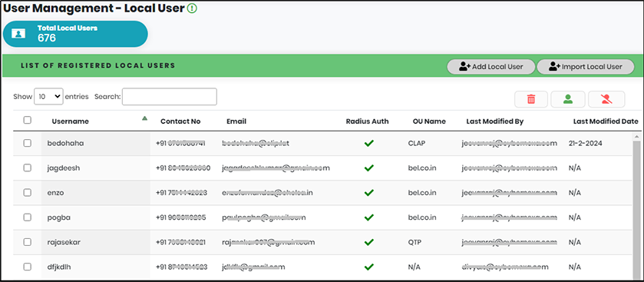The width and height of the screenshot is (644, 282).
Task: Click the Radius Auth checkmark for rajasekar
Action: point(368,242)
